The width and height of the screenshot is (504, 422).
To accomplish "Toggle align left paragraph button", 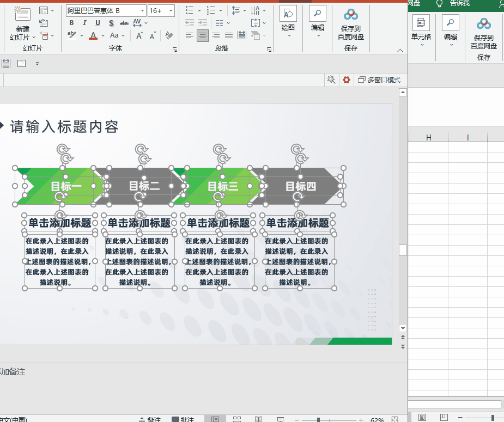I will [189, 35].
